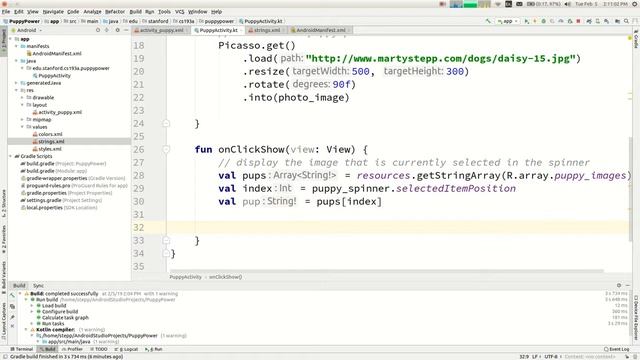Expand Load build node in Build output
Viewport: 640px width, 360px height.
click(x=32, y=306)
